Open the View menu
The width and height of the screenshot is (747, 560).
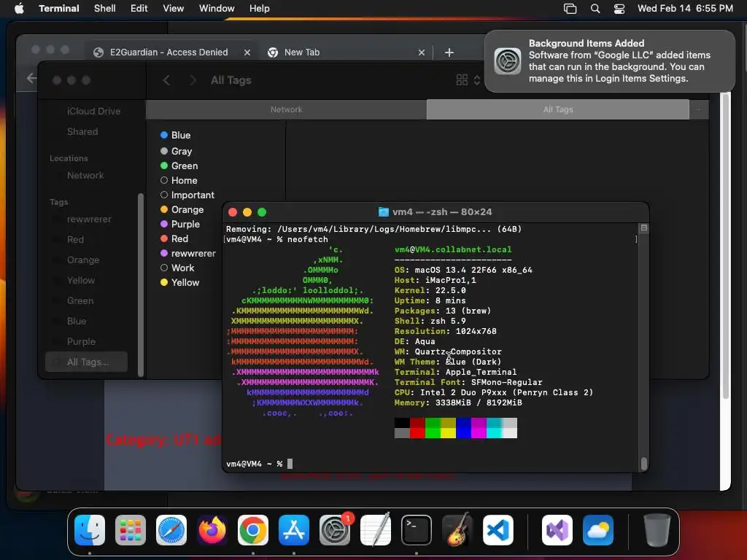coord(174,8)
